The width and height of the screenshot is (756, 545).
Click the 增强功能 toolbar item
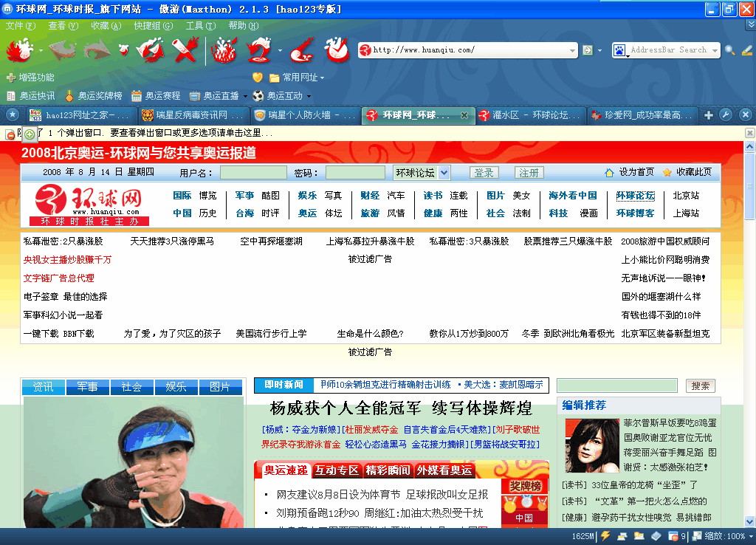pyautogui.click(x=30, y=77)
